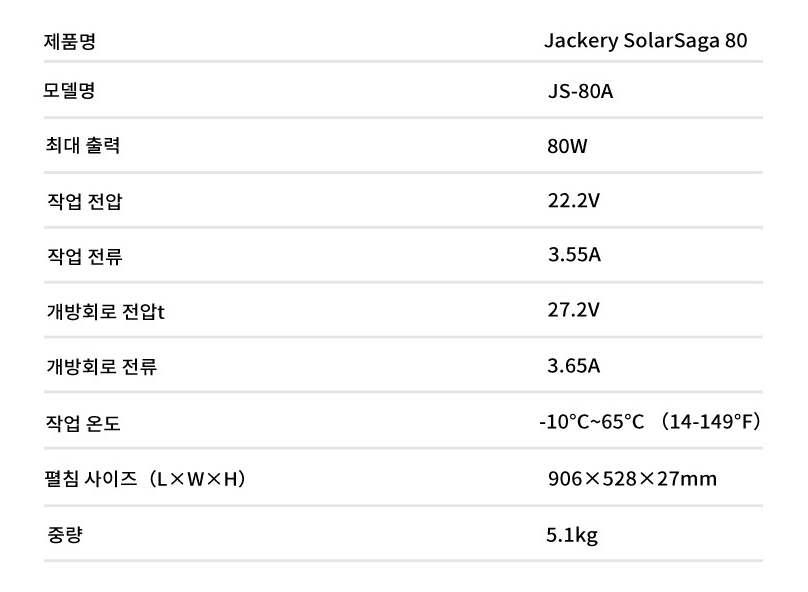Viewport: 808px width, 592px height.
Task: Click the 작업 온도 label
Action: click(x=83, y=423)
